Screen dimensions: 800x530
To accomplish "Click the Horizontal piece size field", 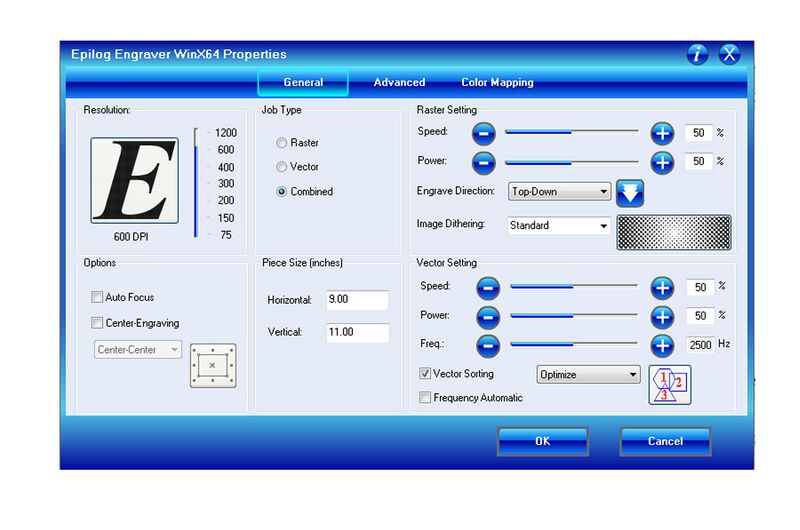I will pyautogui.click(x=357, y=300).
